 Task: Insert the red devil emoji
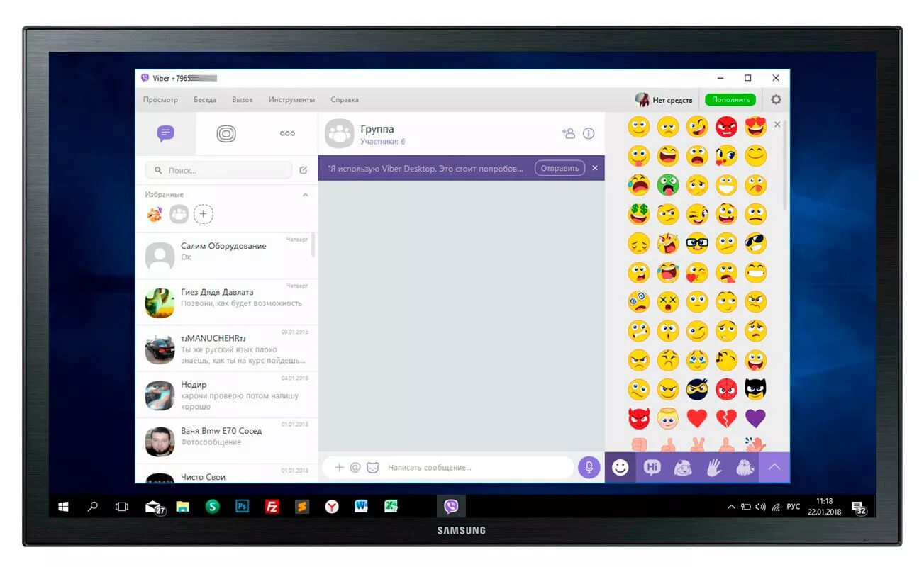[x=638, y=418]
